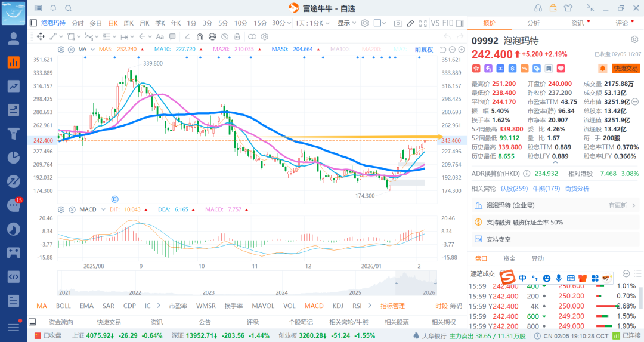This screenshot has height=342, width=644.
Task: Open 指标管理 indicator management link
Action: click(x=393, y=306)
